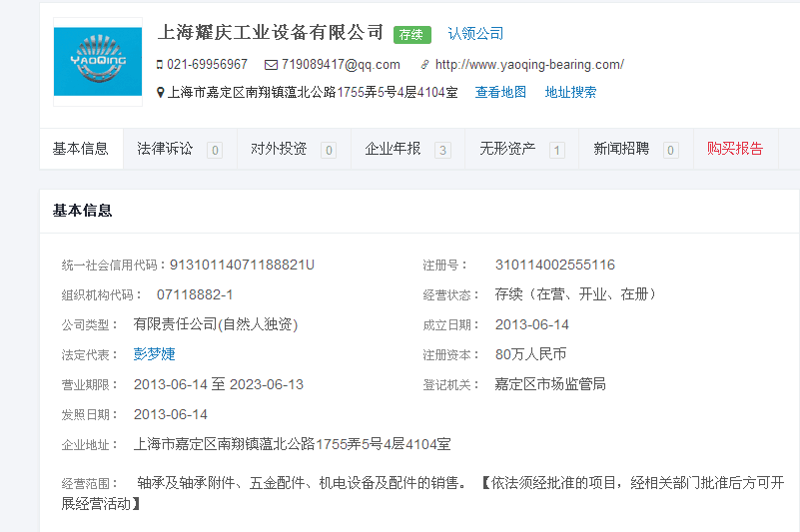Click the chain link icon before website URL
Screen dimensions: 800x532
424,65
